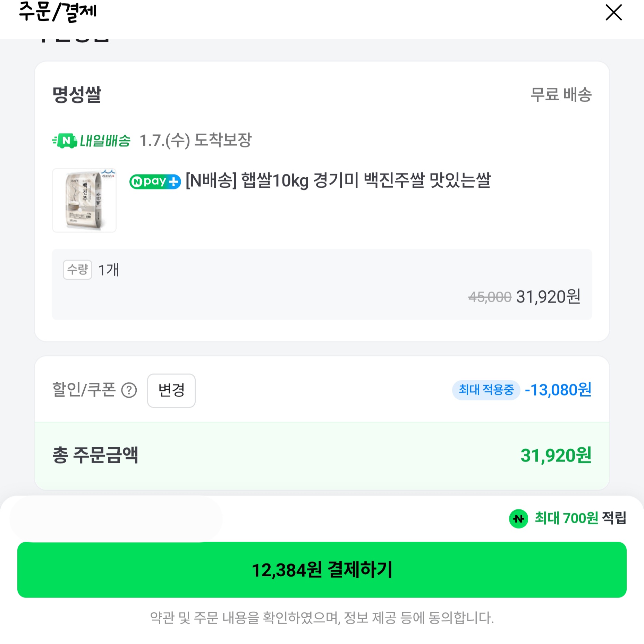
Task: Select the 수량 quantity label tag
Action: click(x=77, y=270)
